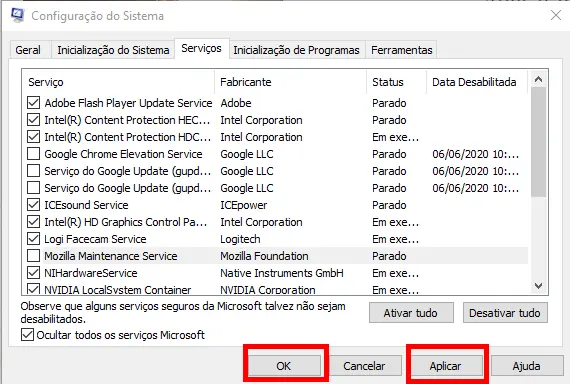
Task: Select the ICEpower manufacturer cell
Action: click(x=244, y=205)
